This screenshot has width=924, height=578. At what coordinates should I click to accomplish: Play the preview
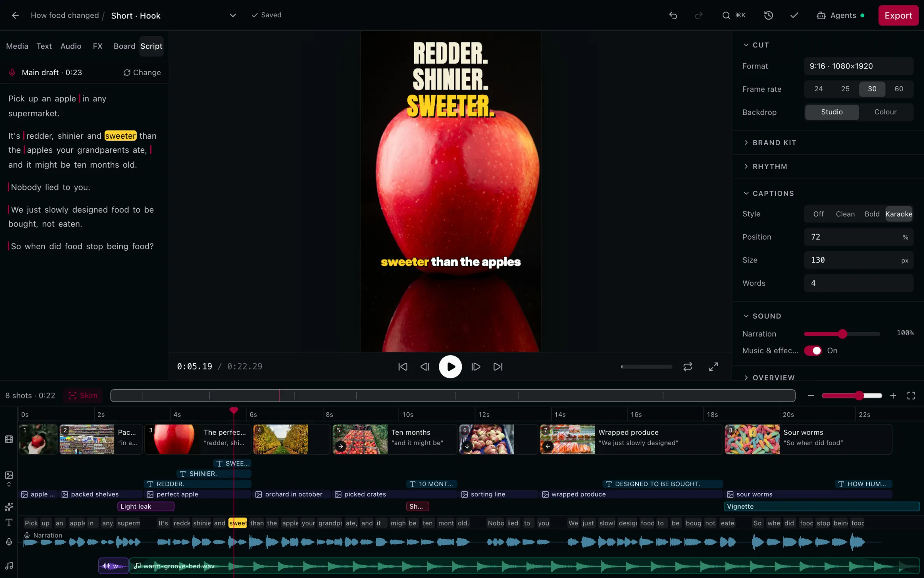pos(450,367)
